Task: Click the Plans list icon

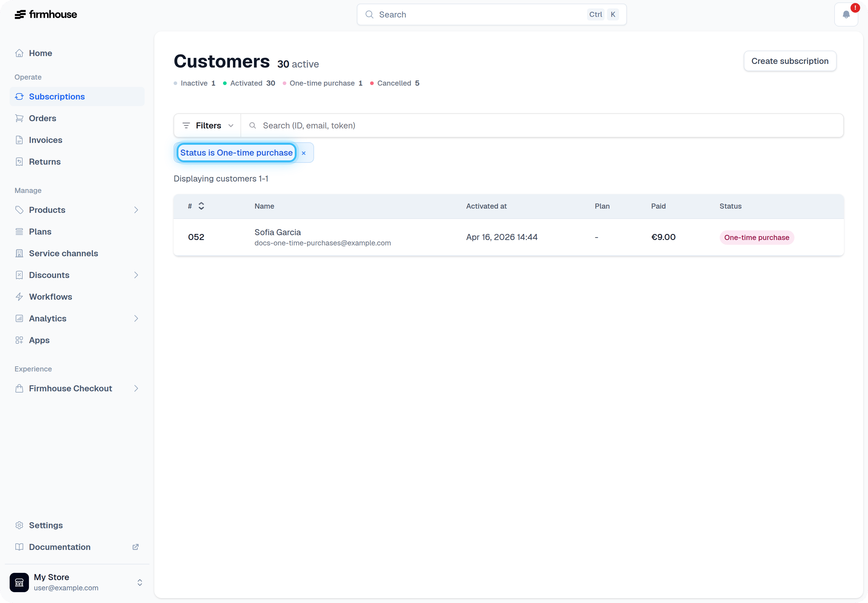Action: pos(19,232)
